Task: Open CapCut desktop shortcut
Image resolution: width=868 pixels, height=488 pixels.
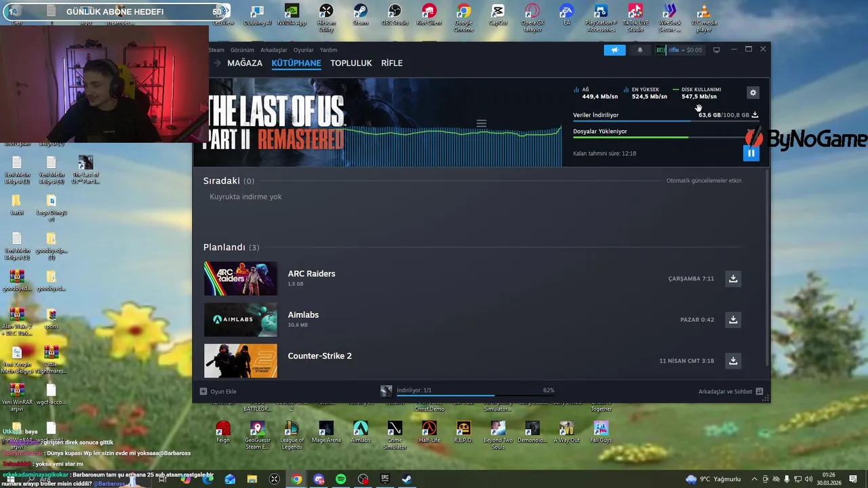Action: 498,16
